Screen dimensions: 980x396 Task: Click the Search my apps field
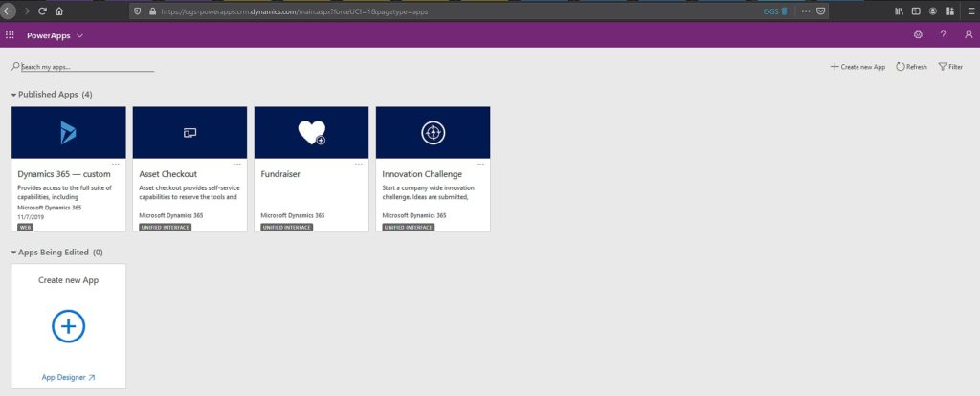pos(86,67)
